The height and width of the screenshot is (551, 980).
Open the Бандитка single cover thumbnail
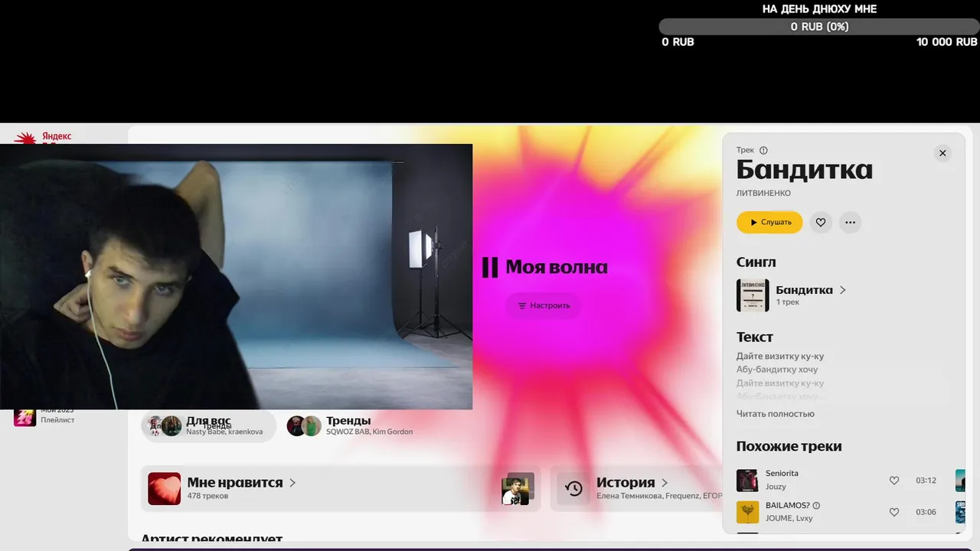point(753,295)
